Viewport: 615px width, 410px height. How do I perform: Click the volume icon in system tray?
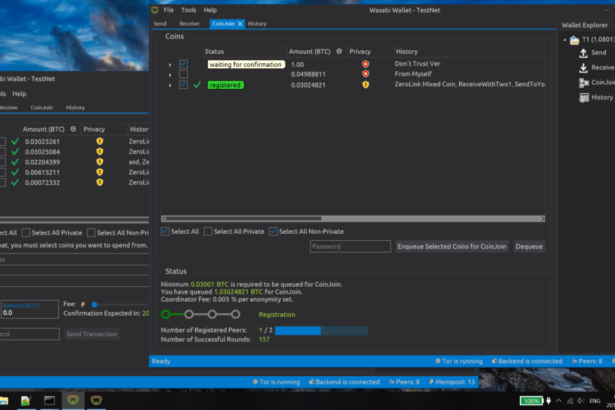pos(581,401)
